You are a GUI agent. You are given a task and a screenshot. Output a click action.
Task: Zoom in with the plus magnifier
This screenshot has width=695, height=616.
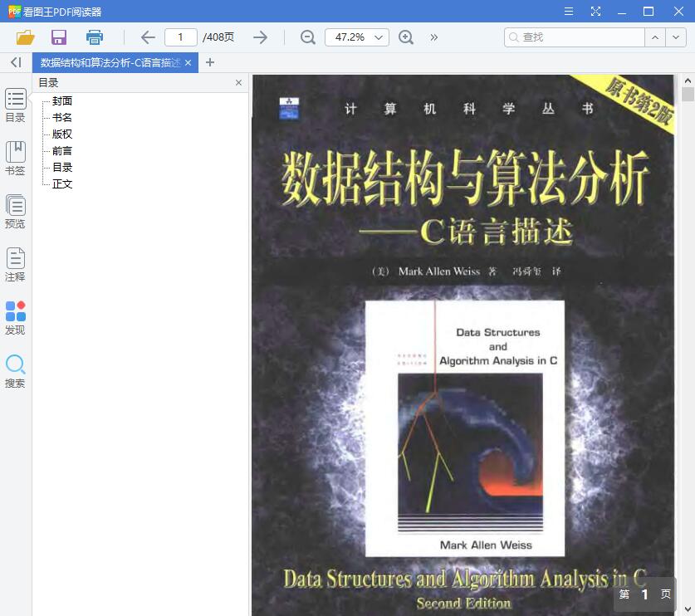(406, 37)
